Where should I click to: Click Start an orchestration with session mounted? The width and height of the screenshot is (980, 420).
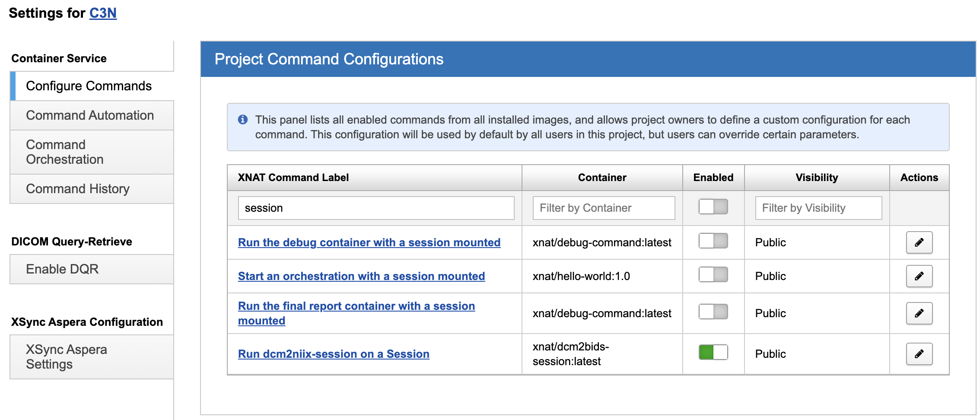[361, 276]
